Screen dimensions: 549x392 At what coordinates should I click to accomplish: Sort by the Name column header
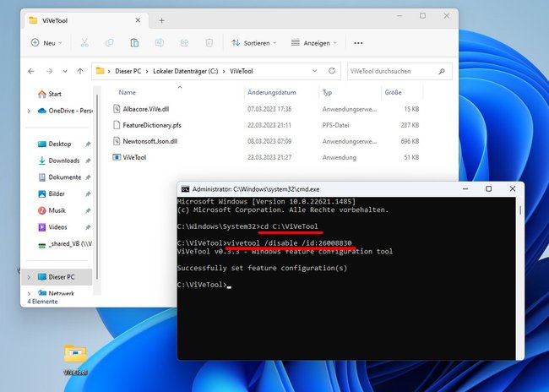[127, 92]
